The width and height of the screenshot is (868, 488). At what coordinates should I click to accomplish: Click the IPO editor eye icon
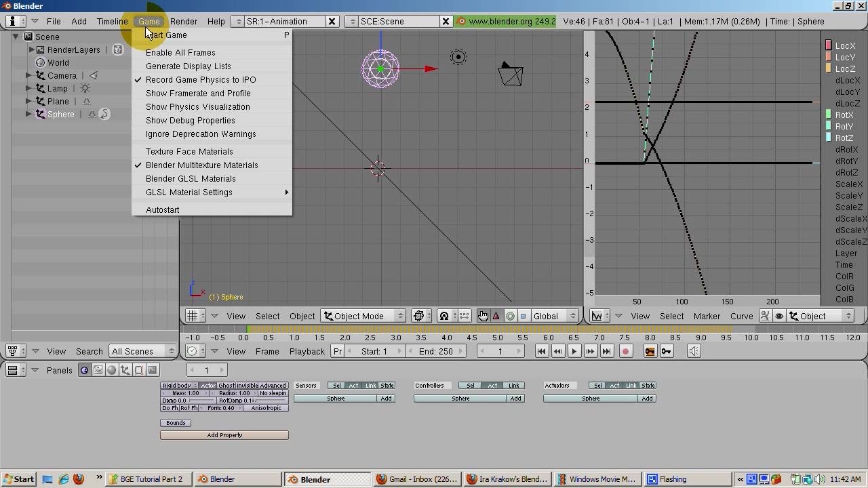click(778, 316)
